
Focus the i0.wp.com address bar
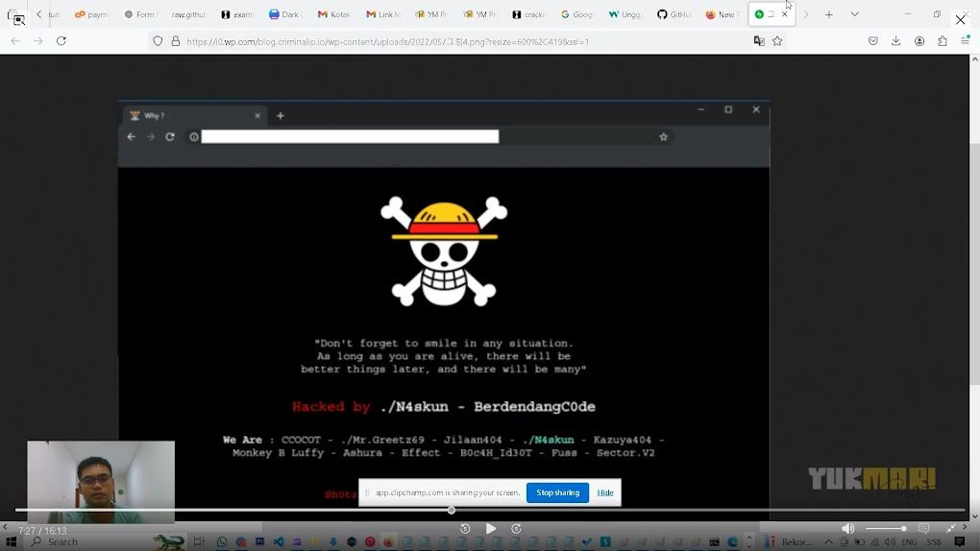coord(466,42)
